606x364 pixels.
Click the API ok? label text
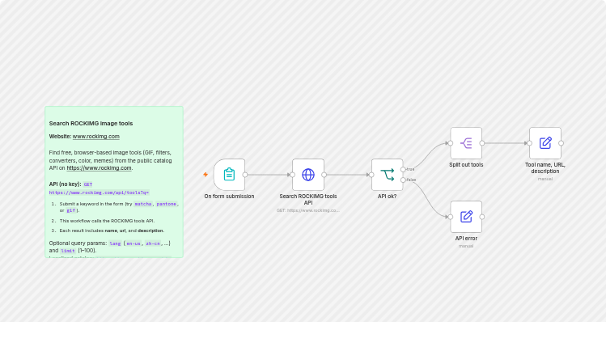[387, 197]
